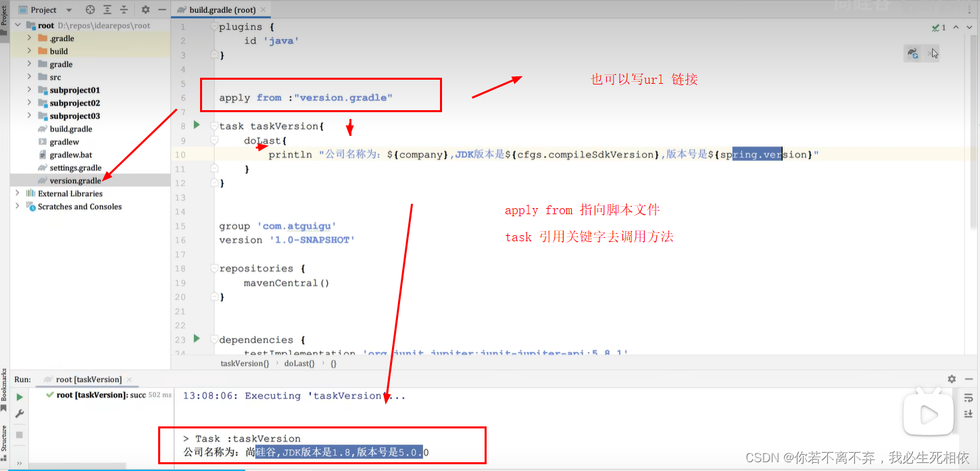Open settings.gradle in project tree
This screenshot has height=471, width=980.
tap(76, 168)
